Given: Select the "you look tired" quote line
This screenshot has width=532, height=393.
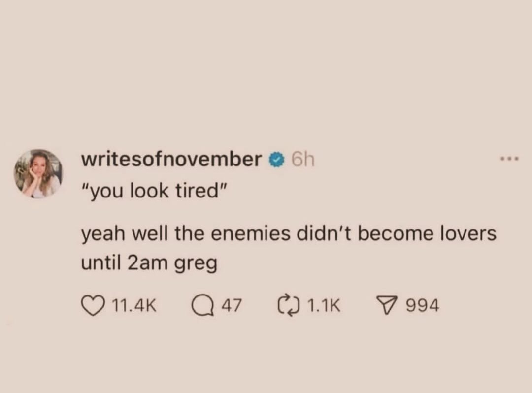Looking at the screenshot, I should (154, 191).
